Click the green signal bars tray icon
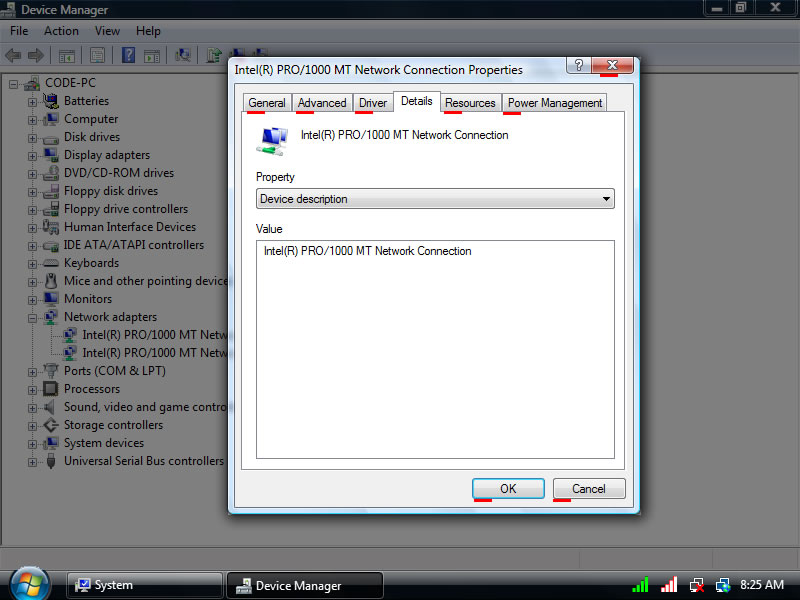The height and width of the screenshot is (600, 800). [x=640, y=585]
